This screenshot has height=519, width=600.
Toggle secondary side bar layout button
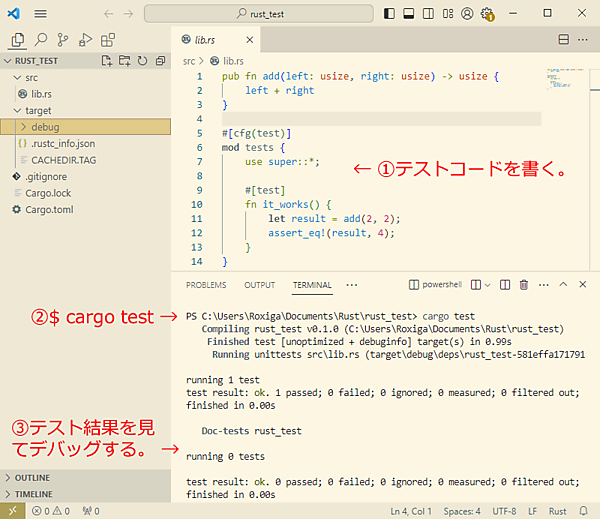pyautogui.click(x=428, y=14)
